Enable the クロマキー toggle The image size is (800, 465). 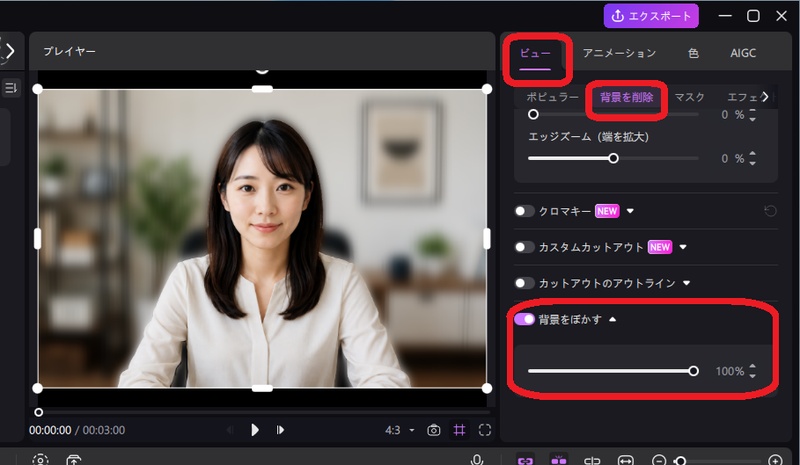coord(524,211)
